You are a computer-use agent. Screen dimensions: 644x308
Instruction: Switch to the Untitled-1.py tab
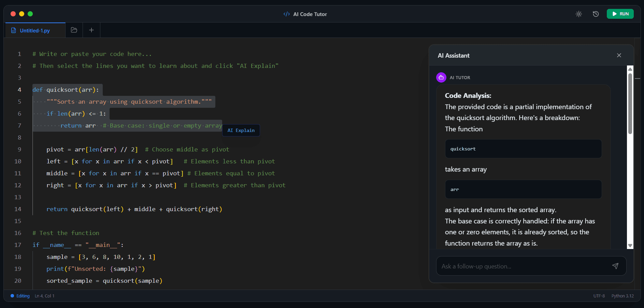coord(35,30)
